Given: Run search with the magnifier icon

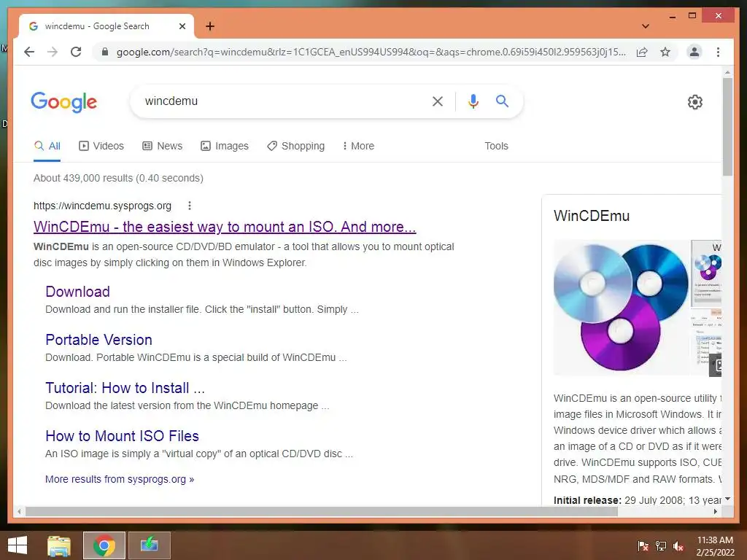Looking at the screenshot, I should click(x=502, y=101).
